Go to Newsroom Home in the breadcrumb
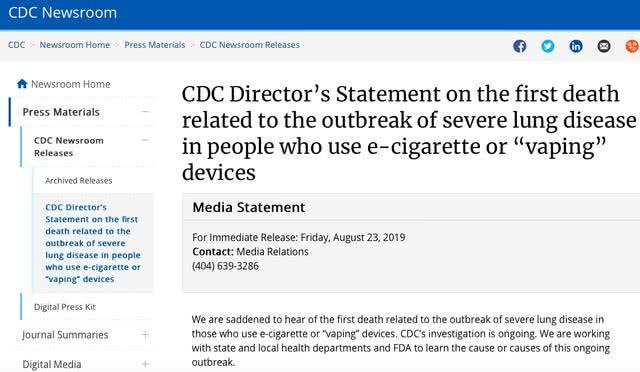Screen dimensions: 640x372 click(75, 45)
